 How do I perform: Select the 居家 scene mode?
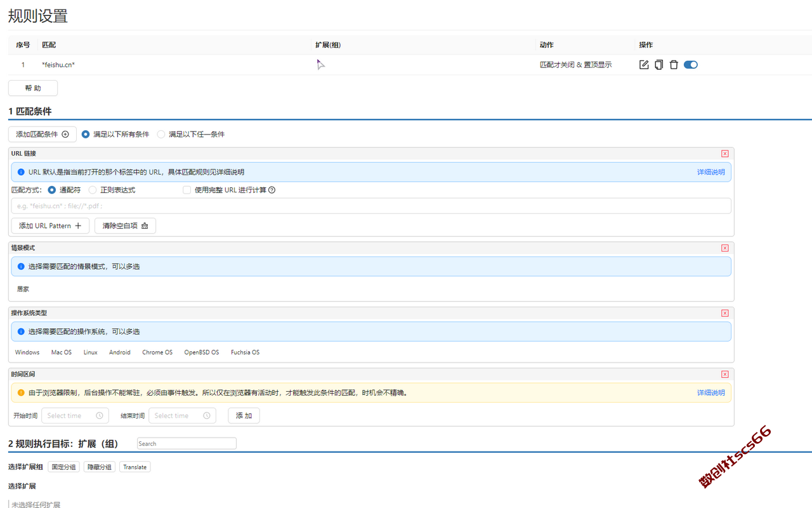[23, 289]
